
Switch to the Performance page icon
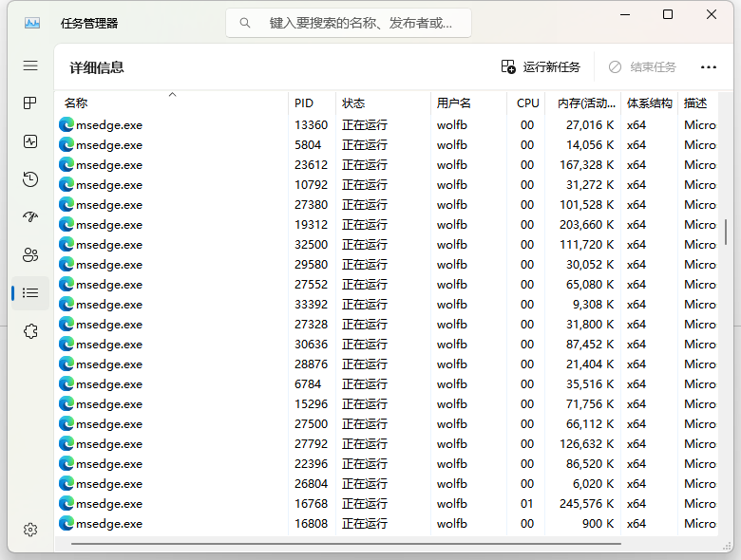[x=30, y=141]
